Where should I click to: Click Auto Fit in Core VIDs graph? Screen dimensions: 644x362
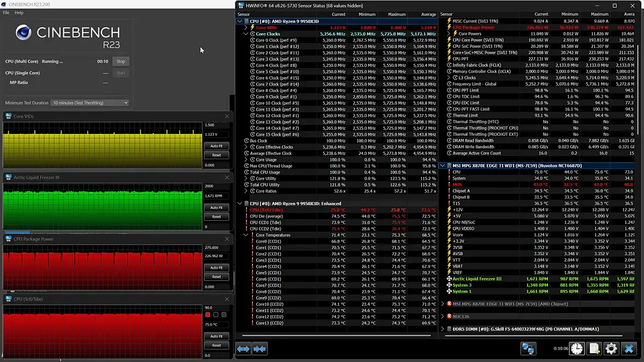tap(217, 146)
